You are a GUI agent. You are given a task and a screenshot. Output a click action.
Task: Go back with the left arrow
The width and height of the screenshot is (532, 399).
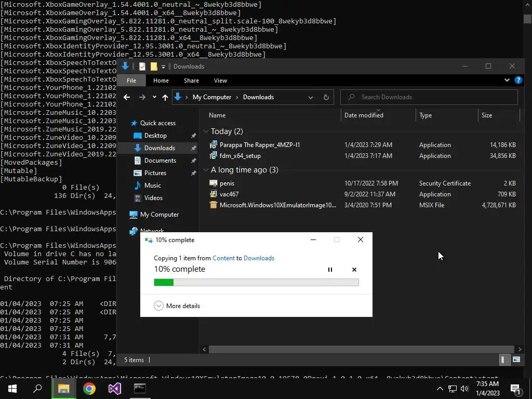(x=127, y=97)
